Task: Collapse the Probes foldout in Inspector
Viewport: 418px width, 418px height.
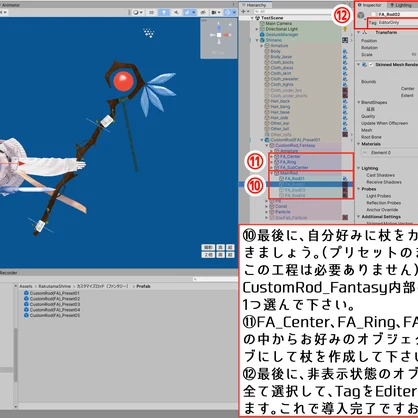Action: coord(359,189)
